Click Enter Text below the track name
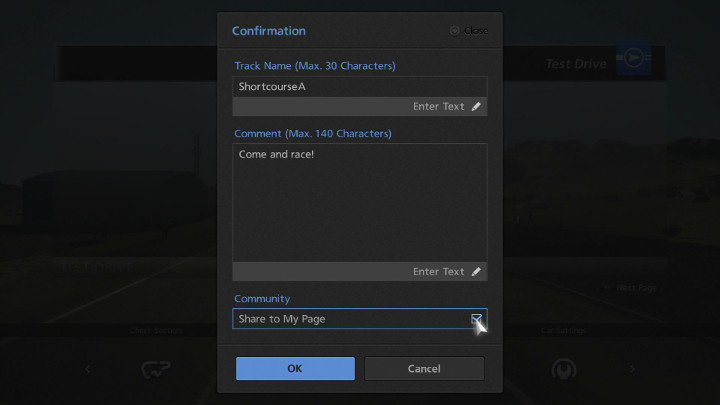 439,106
